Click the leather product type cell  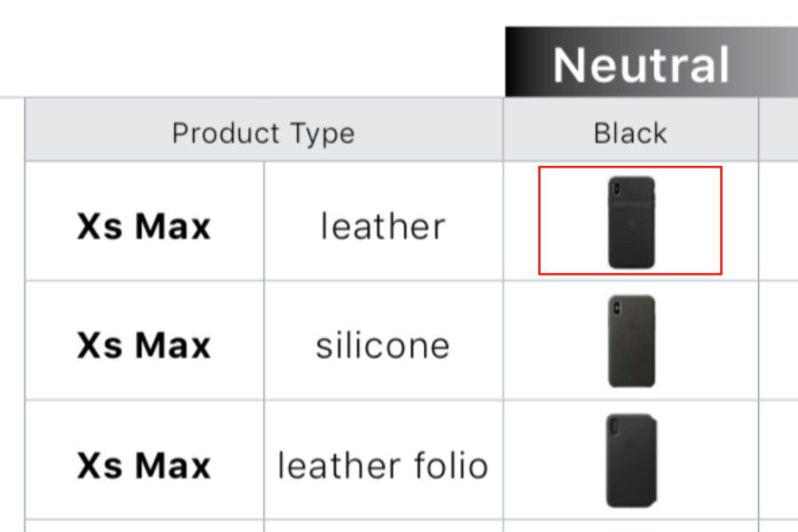(x=383, y=222)
